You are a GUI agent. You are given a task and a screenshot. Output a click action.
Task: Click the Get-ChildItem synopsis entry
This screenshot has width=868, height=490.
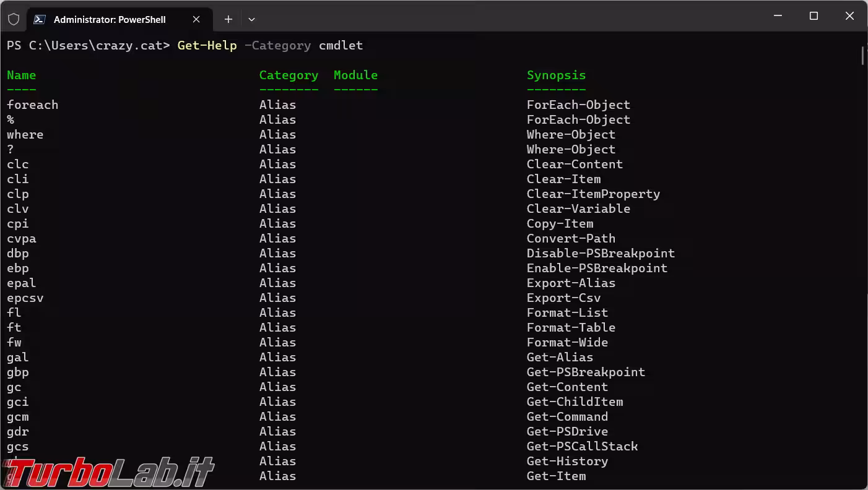coord(575,402)
